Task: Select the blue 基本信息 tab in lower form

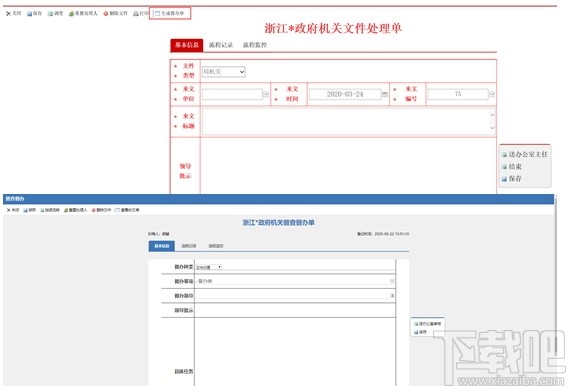Action: click(162, 246)
